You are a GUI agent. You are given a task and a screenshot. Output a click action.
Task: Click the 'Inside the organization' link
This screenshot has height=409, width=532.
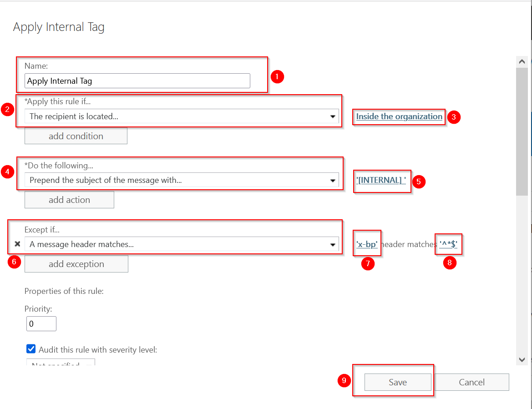[x=399, y=116]
